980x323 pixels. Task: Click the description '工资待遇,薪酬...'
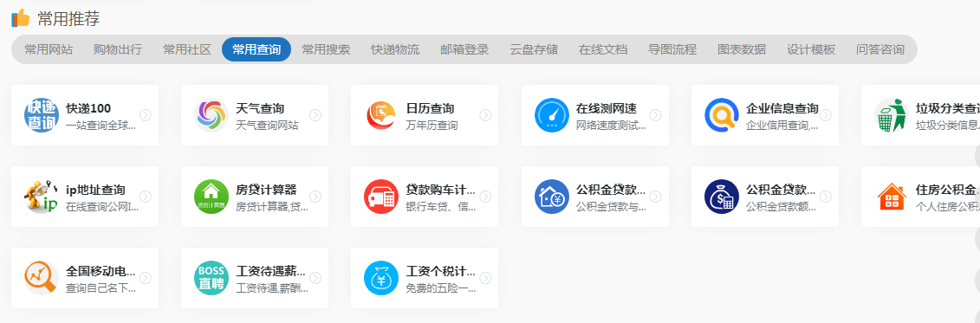[272, 287]
